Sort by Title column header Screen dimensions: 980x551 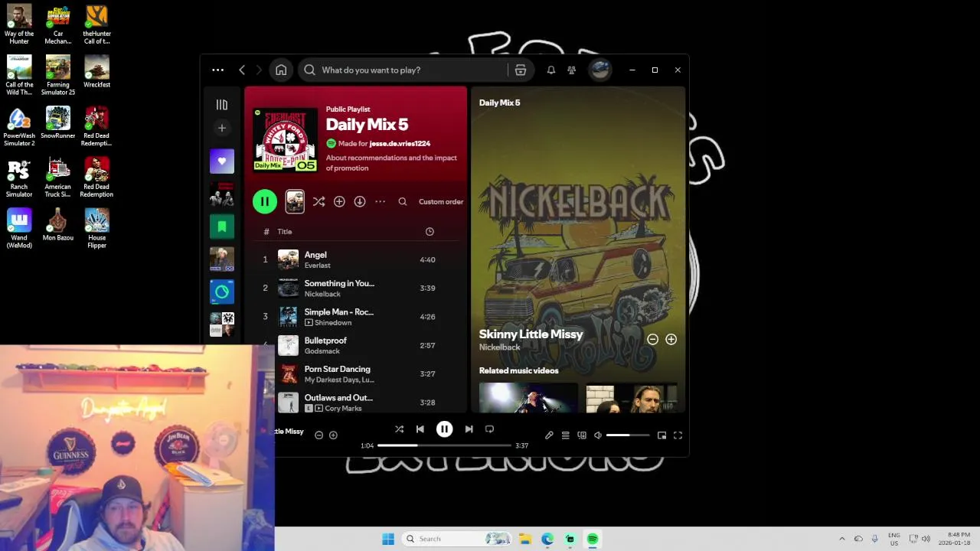pyautogui.click(x=285, y=231)
